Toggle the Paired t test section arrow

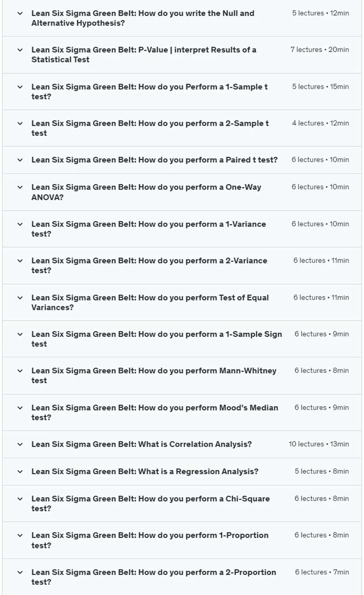20,160
